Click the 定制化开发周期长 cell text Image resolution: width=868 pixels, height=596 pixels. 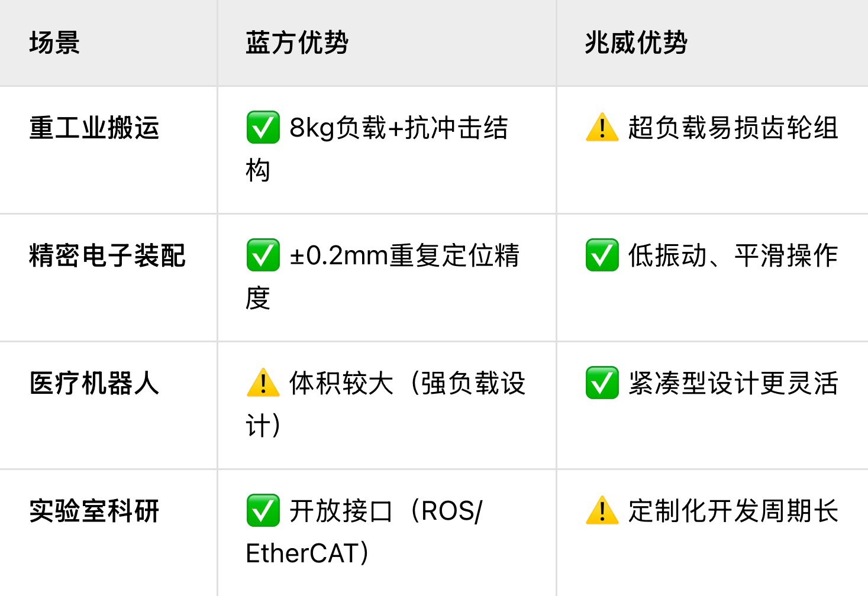733,511
